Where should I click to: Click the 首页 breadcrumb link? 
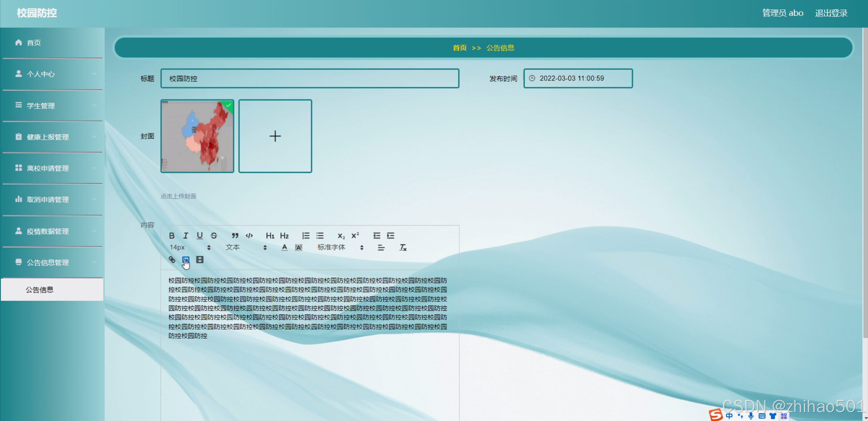tap(460, 48)
